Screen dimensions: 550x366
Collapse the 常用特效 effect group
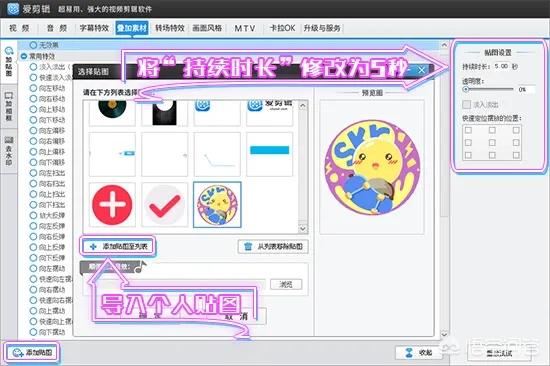click(24, 56)
